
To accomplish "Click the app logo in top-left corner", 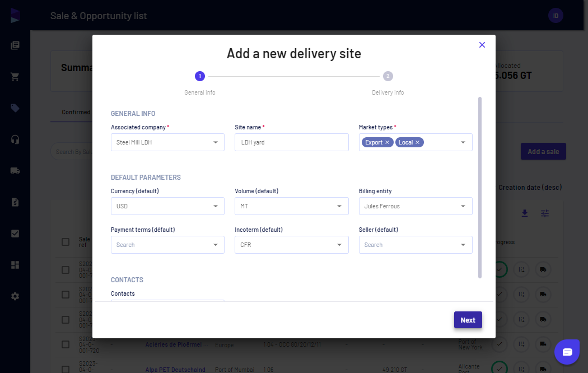I will click(x=15, y=15).
